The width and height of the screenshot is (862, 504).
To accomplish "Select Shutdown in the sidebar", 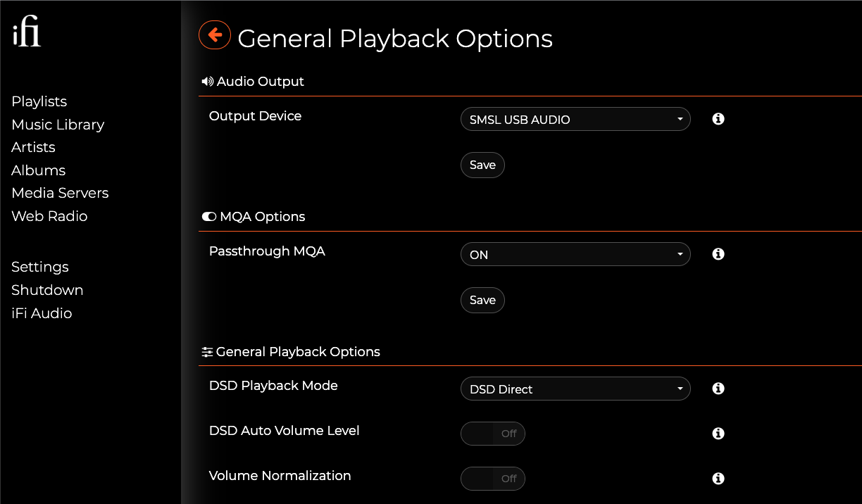I will [x=47, y=290].
